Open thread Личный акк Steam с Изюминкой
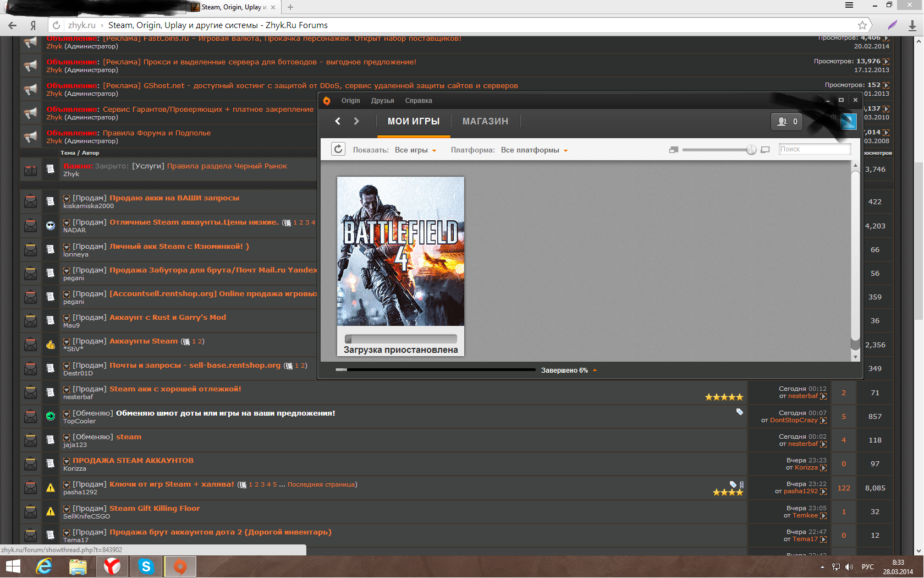924x578 pixels. (179, 247)
